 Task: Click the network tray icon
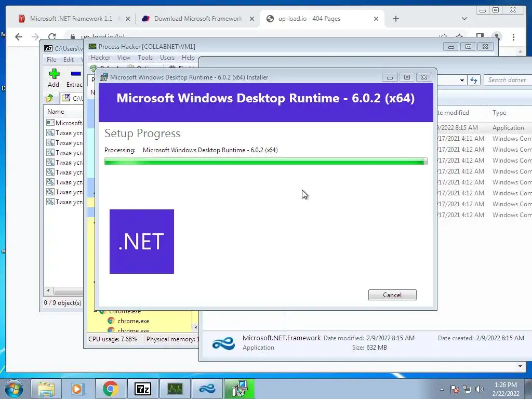[x=467, y=389]
